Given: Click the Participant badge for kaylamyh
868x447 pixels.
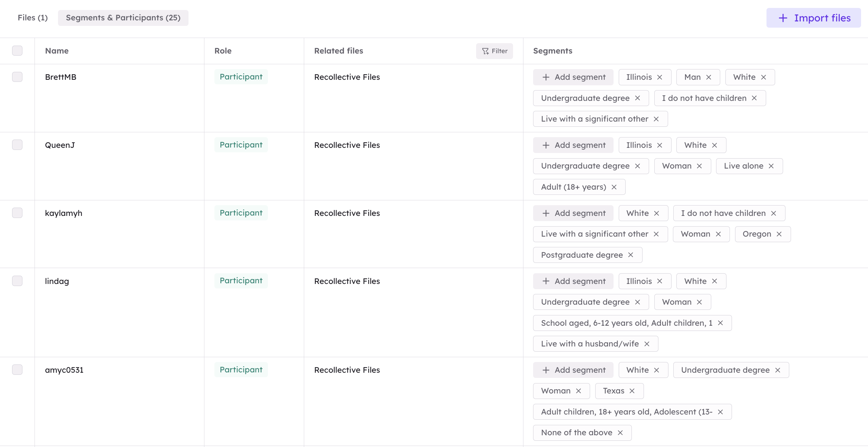Looking at the screenshot, I should tap(241, 213).
